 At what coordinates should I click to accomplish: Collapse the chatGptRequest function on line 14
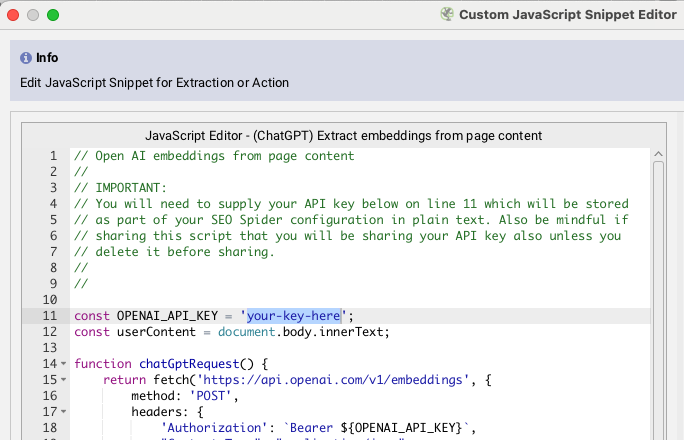[x=64, y=364]
